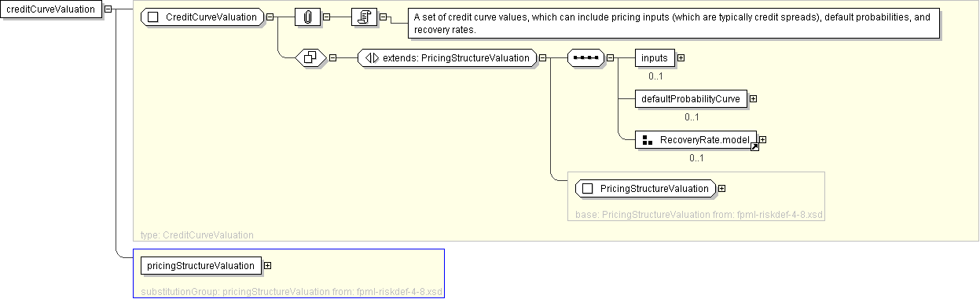The height and width of the screenshot is (299, 980).
Task: Collapse the extends: PricingStructureValuation node
Action: 542,57
